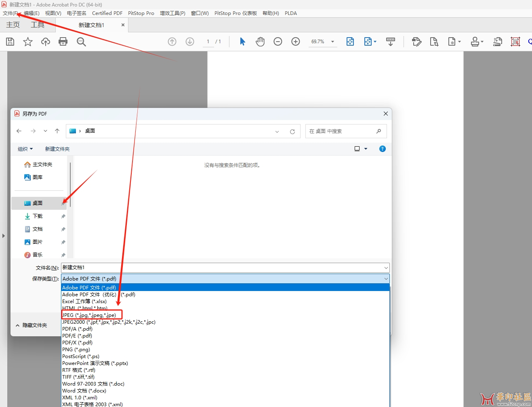The image size is (532, 407).
Task: Click the Save file icon in toolbar
Action: [x=10, y=42]
